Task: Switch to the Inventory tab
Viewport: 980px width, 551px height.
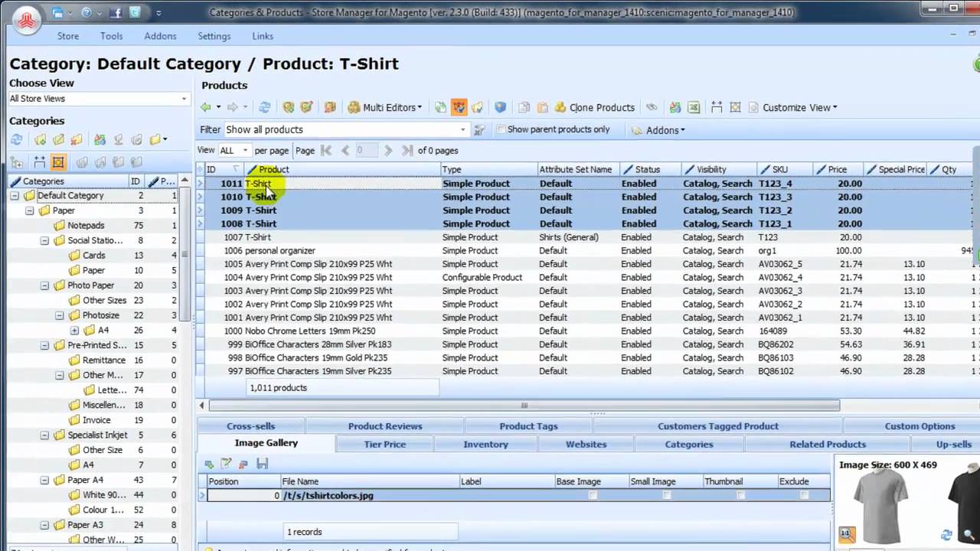Action: click(485, 444)
